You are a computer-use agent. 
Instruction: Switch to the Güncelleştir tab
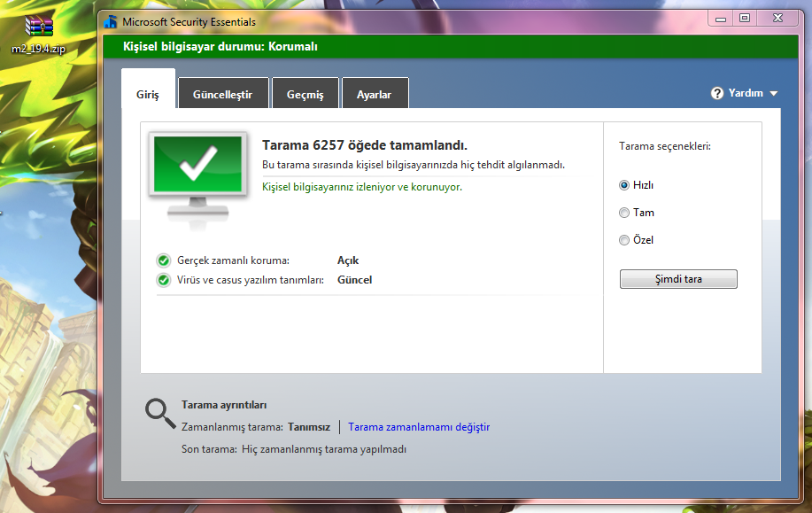(223, 93)
